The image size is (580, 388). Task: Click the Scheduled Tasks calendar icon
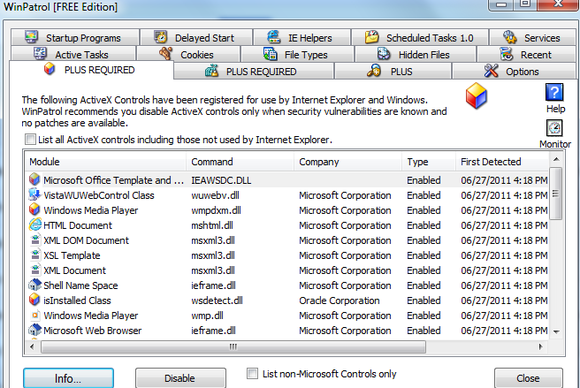click(372, 37)
